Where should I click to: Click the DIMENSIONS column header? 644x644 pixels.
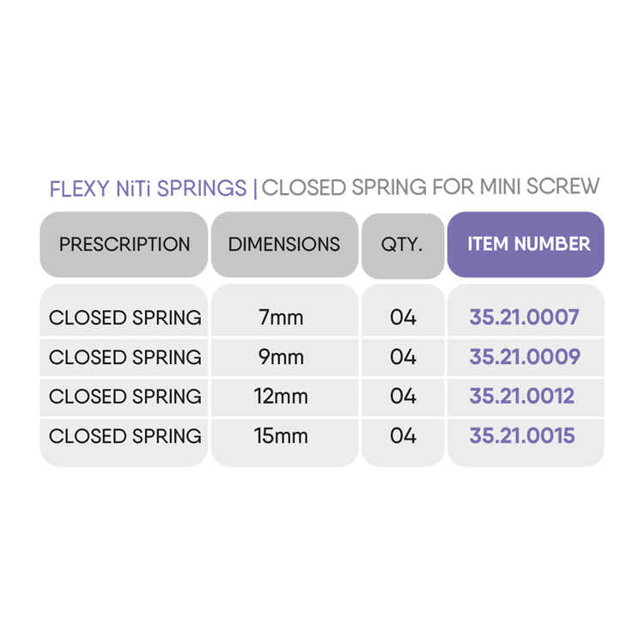[284, 245]
